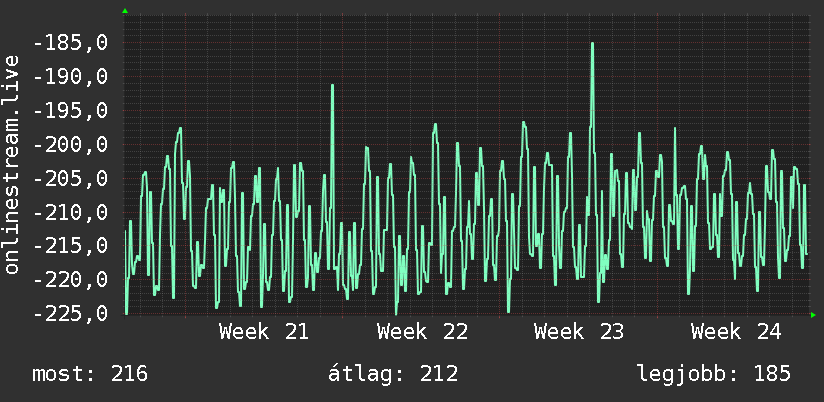Image resolution: width=824 pixels, height=402 pixels.
Task: Click the green arrow at top of y-axis
Action: pos(125,11)
